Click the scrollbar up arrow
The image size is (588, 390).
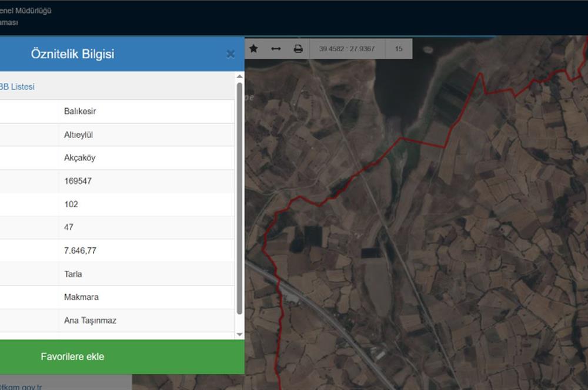[x=239, y=76]
